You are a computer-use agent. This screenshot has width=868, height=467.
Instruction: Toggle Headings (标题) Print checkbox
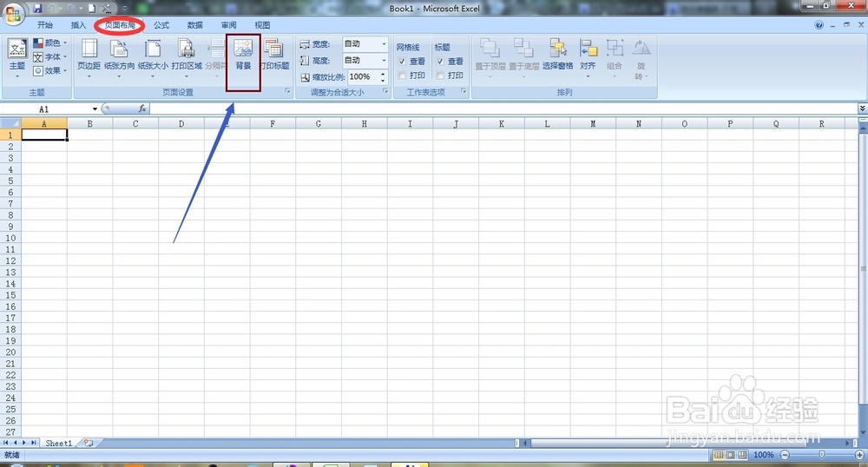point(440,76)
